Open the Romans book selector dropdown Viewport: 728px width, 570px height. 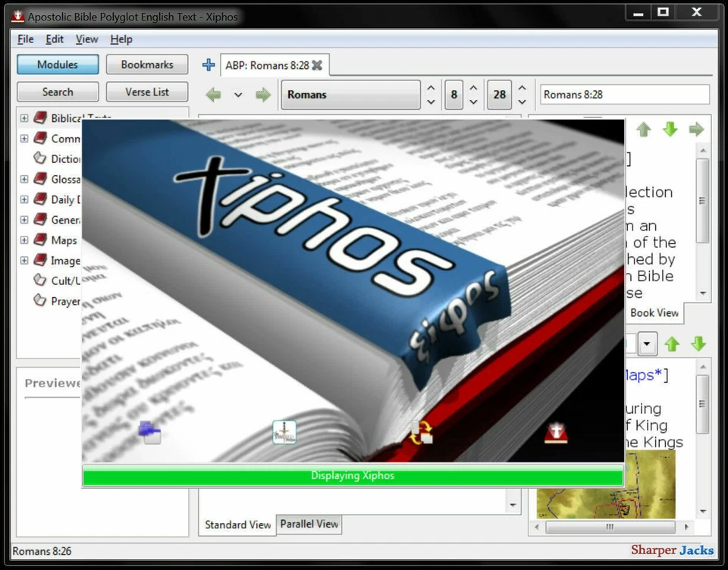[350, 94]
